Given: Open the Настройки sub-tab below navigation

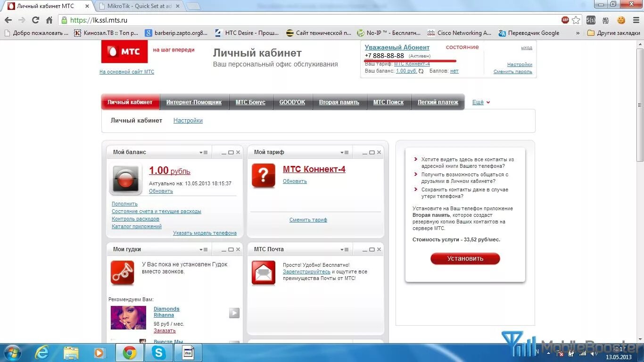Looking at the screenshot, I should tap(188, 121).
